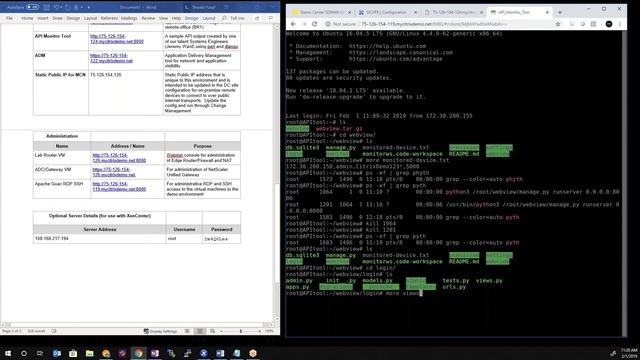Open the ADC/Gateway VM hyperlink

coord(114,172)
